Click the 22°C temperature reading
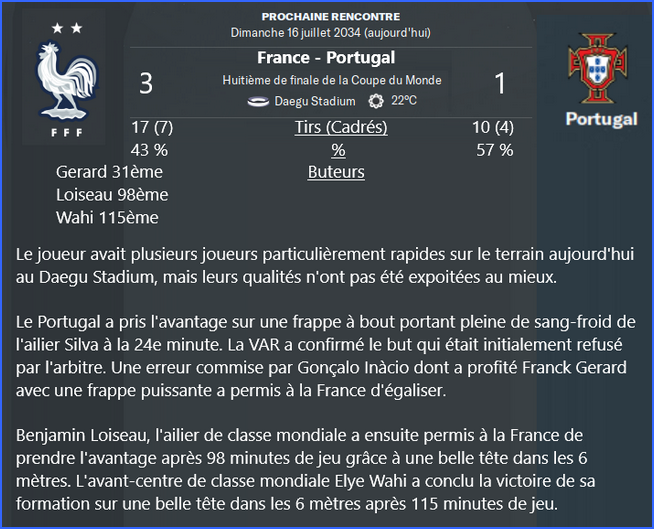 click(x=404, y=101)
